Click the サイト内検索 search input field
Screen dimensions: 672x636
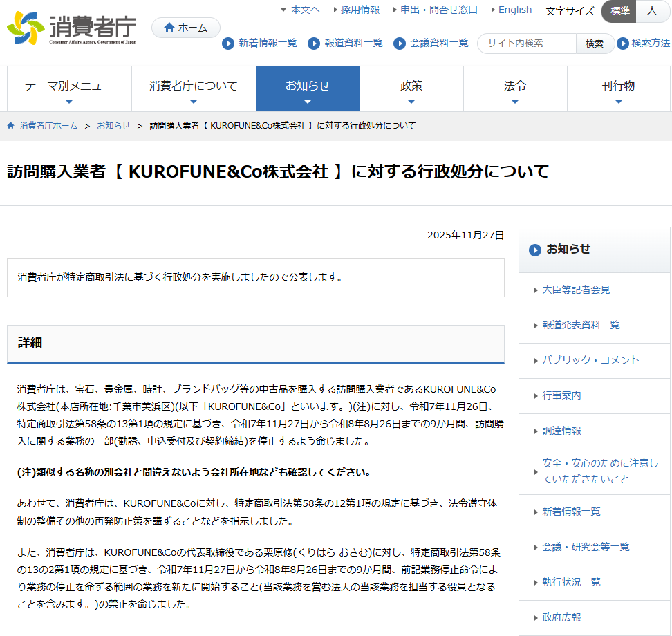pyautogui.click(x=527, y=44)
